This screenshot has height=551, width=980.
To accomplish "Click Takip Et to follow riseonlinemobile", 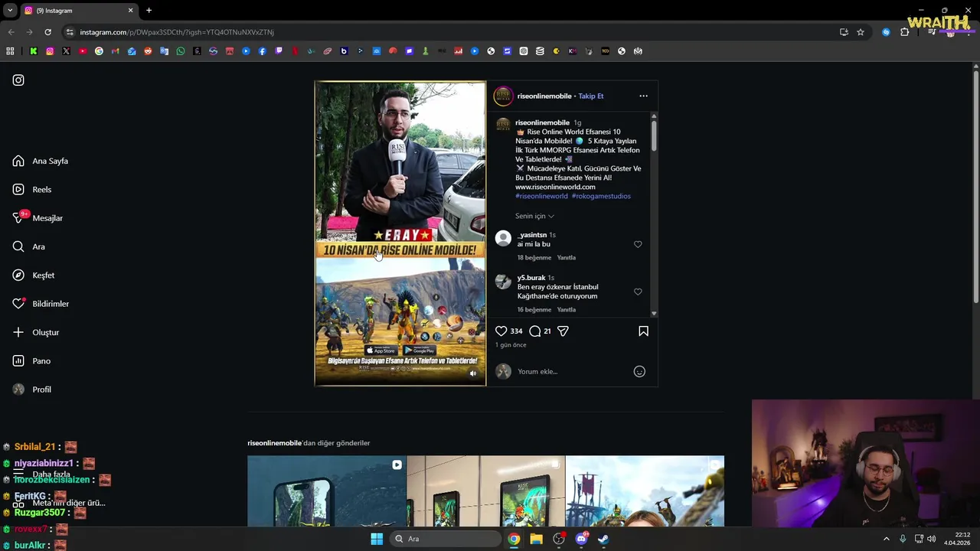I will (591, 96).
